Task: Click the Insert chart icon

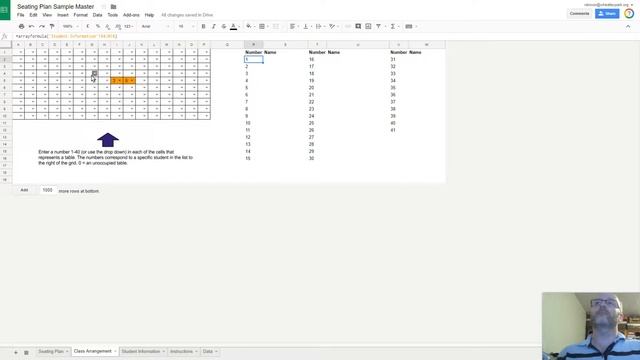Action: point(368,26)
